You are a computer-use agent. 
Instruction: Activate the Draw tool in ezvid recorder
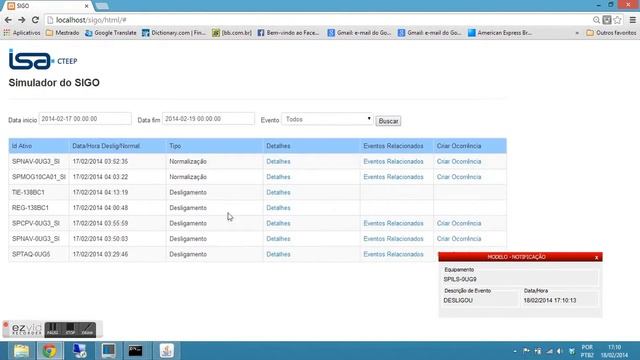tap(87, 329)
